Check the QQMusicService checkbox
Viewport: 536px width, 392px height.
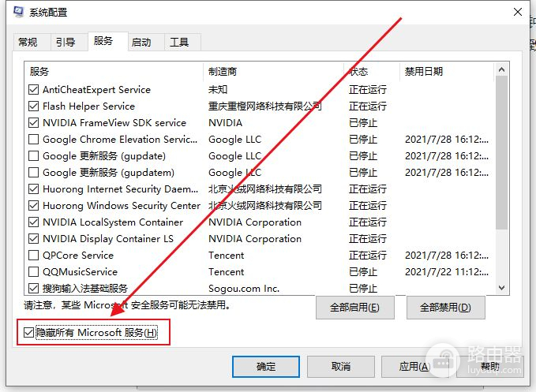click(33, 272)
